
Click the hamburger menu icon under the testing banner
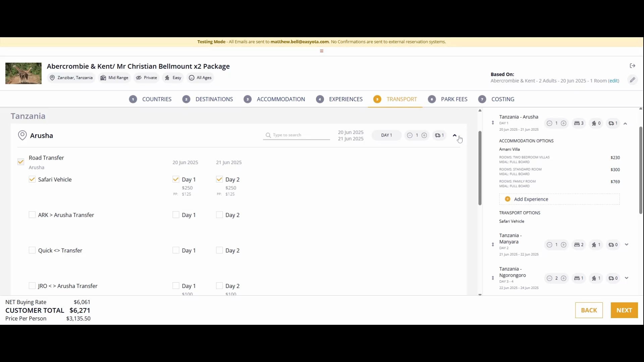point(322,51)
